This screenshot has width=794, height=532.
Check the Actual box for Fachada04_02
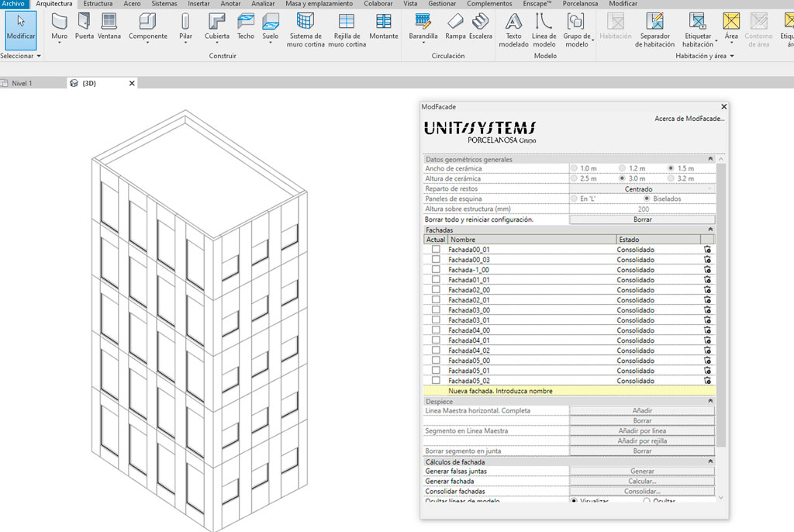436,350
